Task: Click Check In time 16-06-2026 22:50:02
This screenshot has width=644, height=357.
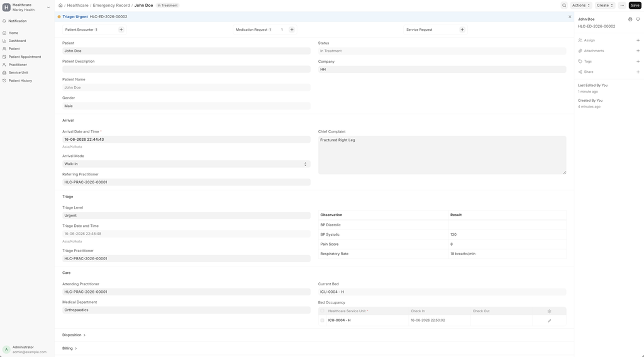Action: pyautogui.click(x=428, y=321)
